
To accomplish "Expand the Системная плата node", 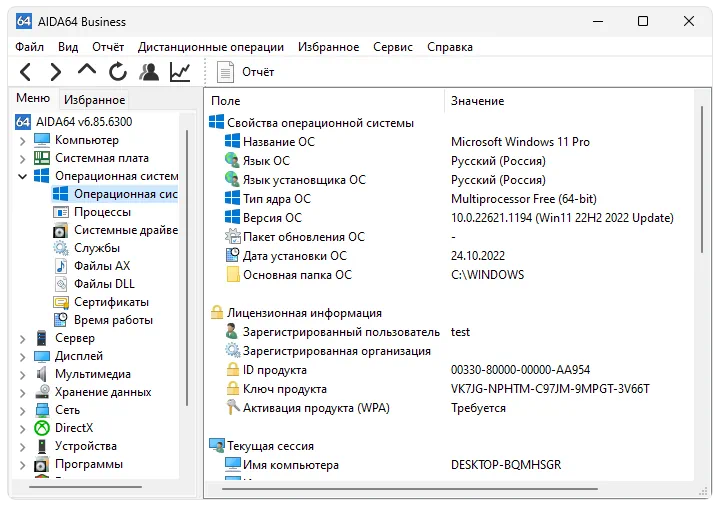I will [x=22, y=158].
